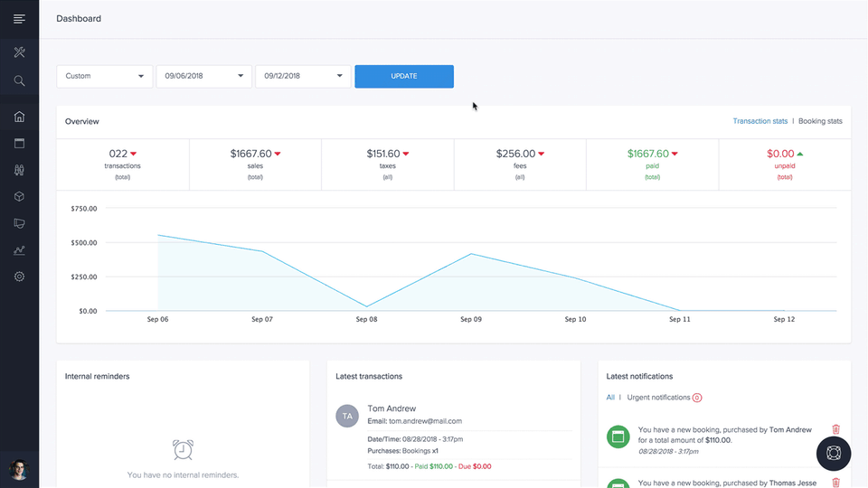Open the 09/12/2018 end date dropdown
Screen dimensions: 868x488
[303, 76]
